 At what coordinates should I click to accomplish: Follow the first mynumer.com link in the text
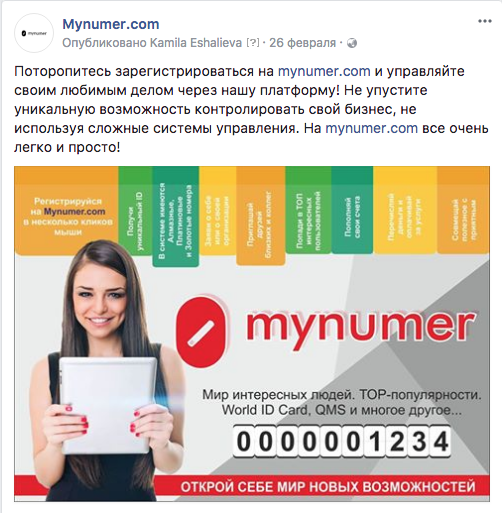(x=324, y=71)
